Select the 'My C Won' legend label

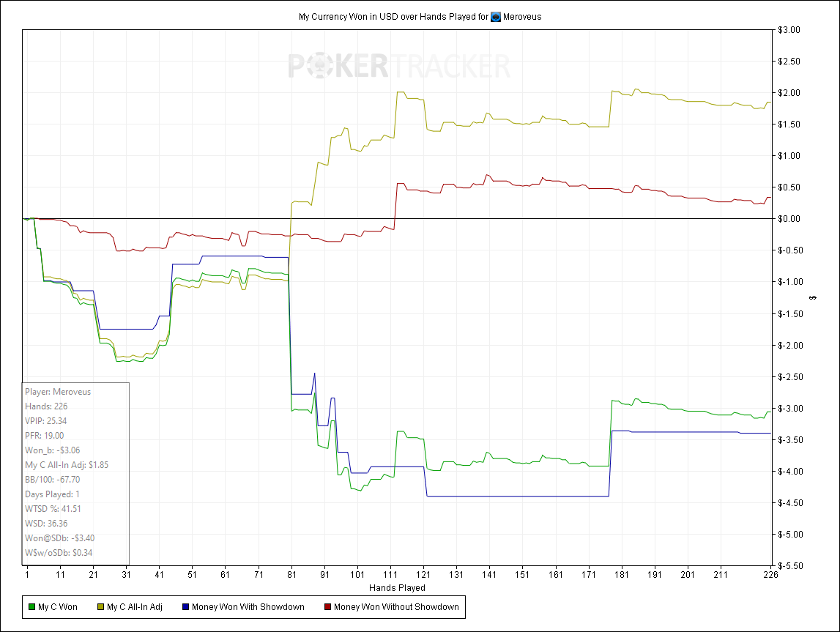click(x=58, y=607)
